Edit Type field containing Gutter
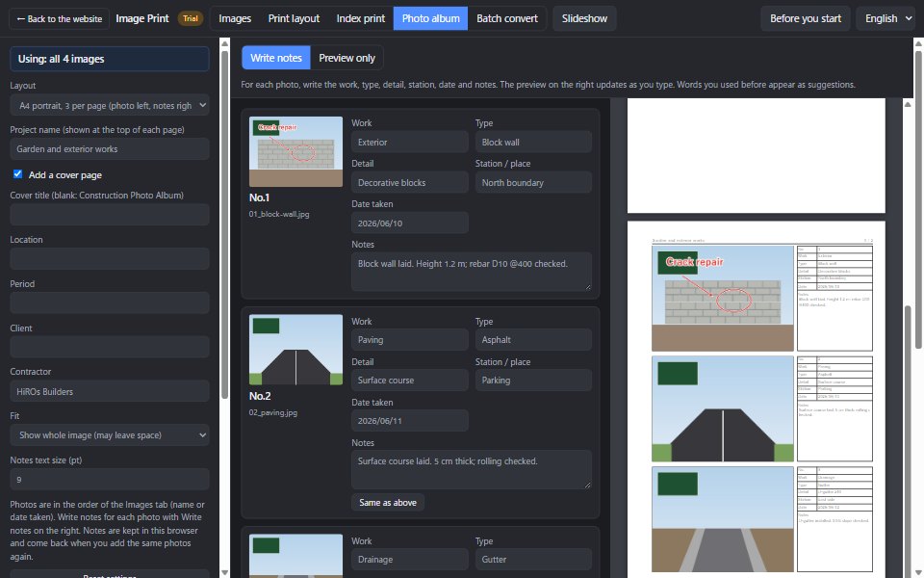The image size is (924, 578). pos(533,559)
